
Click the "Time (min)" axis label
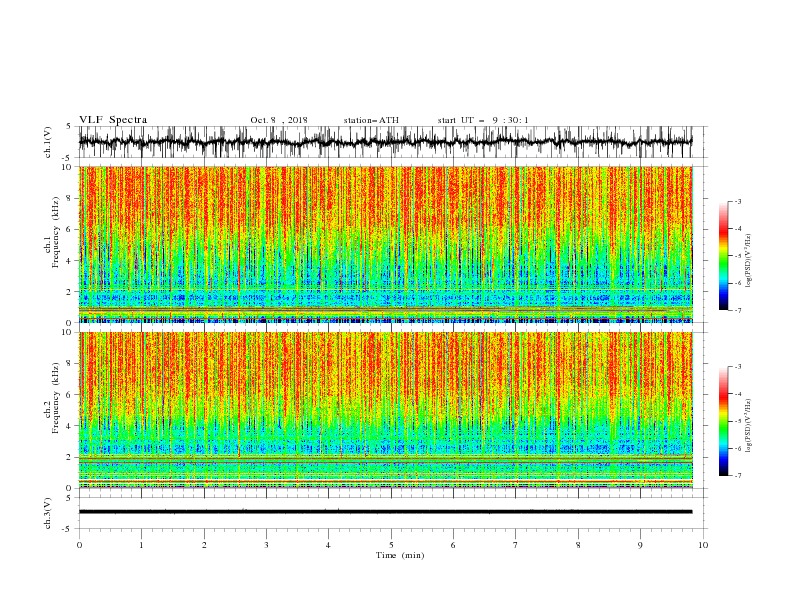coord(400,555)
